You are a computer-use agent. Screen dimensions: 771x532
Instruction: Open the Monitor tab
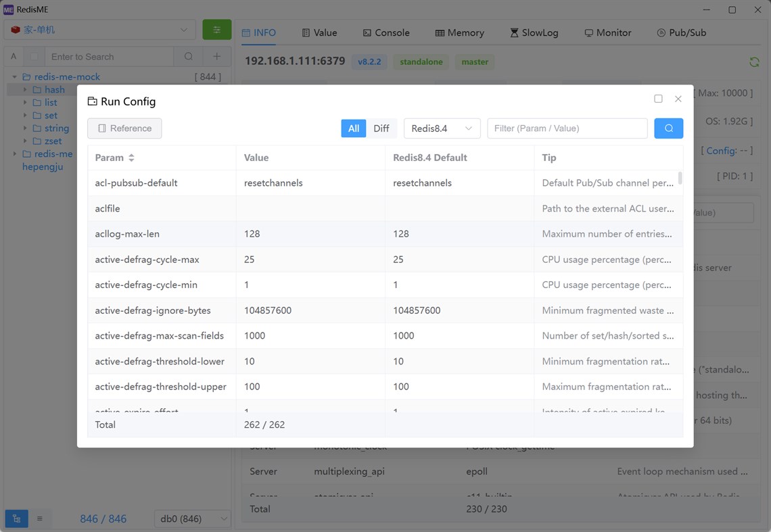[608, 33]
